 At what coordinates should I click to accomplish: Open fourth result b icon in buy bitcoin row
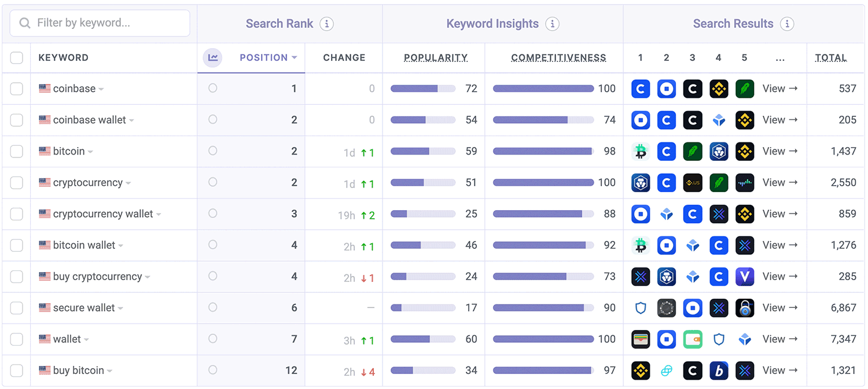(x=719, y=370)
